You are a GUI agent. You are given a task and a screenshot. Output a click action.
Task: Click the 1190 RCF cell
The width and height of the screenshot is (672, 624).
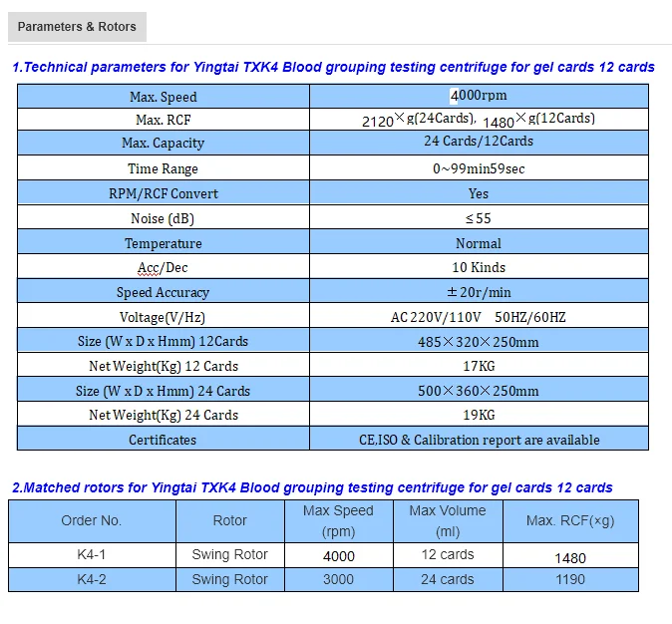pyautogui.click(x=570, y=579)
